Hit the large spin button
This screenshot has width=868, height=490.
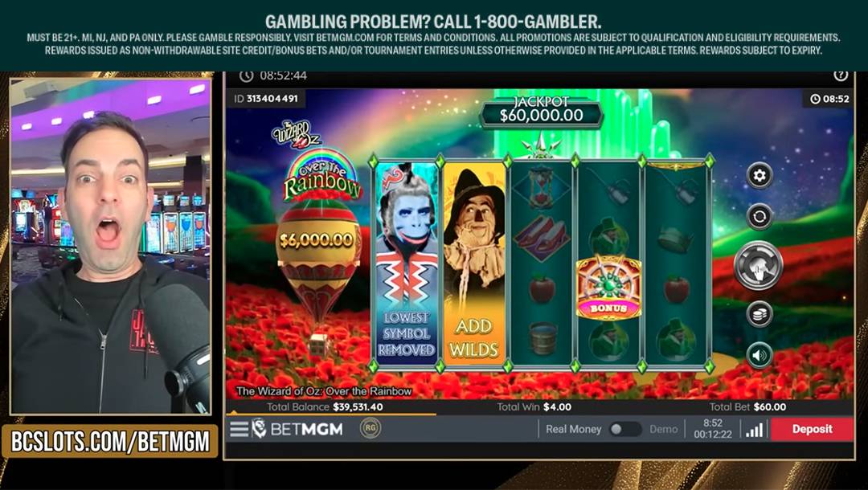(x=759, y=265)
